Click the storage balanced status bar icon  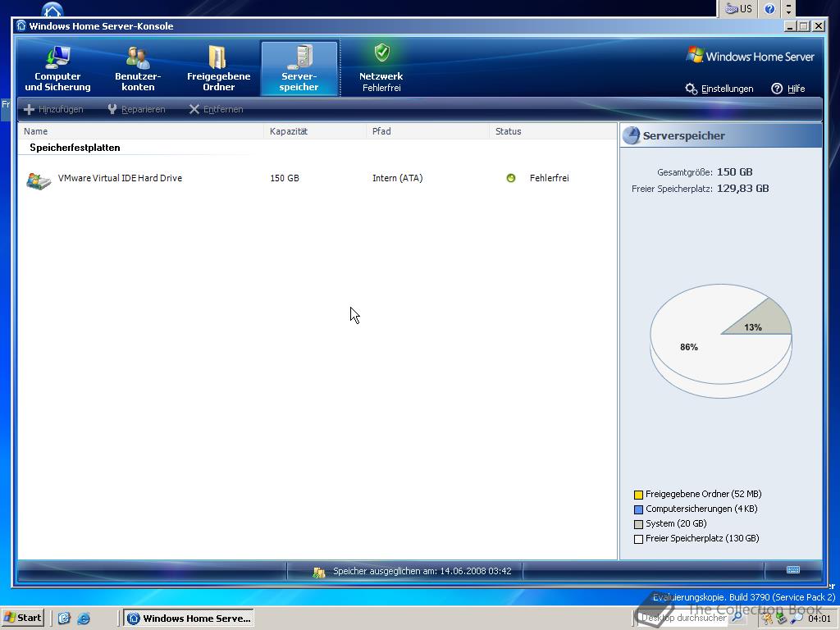click(319, 572)
